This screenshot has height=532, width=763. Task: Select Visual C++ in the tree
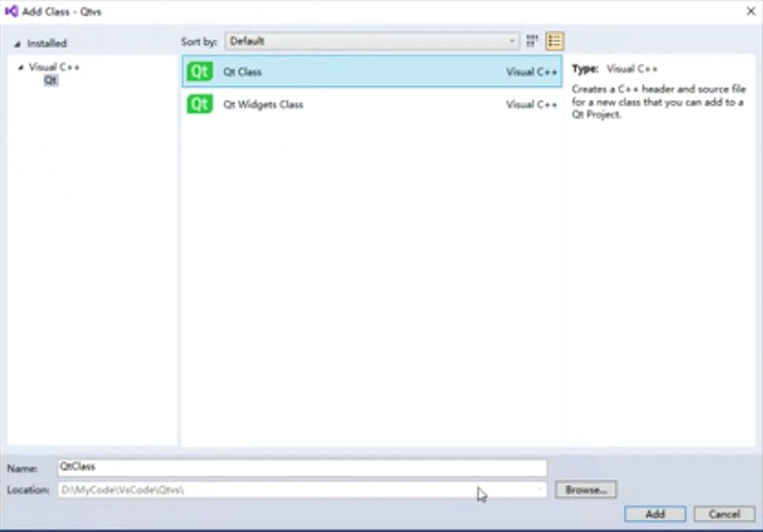tap(54, 68)
